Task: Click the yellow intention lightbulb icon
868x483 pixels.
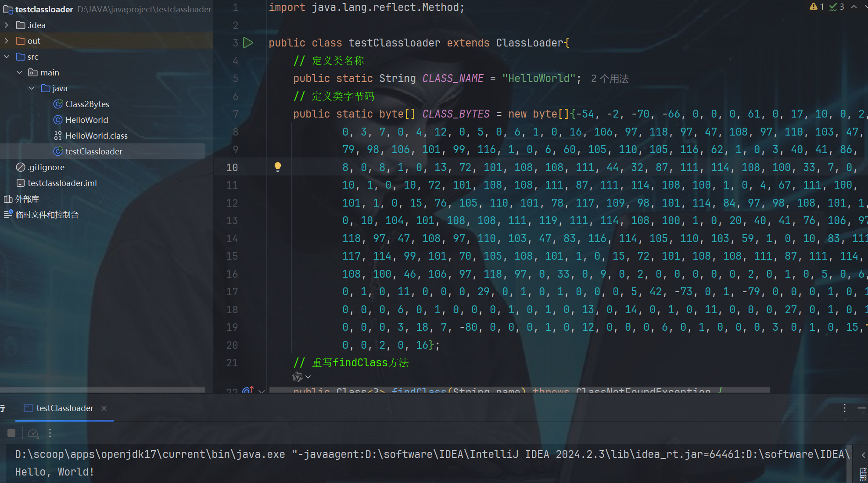Action: click(x=277, y=167)
